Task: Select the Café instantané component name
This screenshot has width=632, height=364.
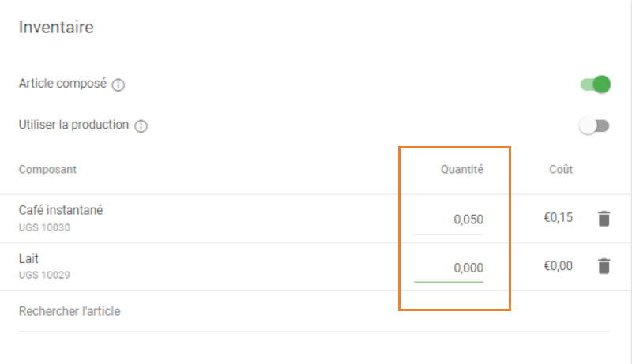Action: pos(61,211)
